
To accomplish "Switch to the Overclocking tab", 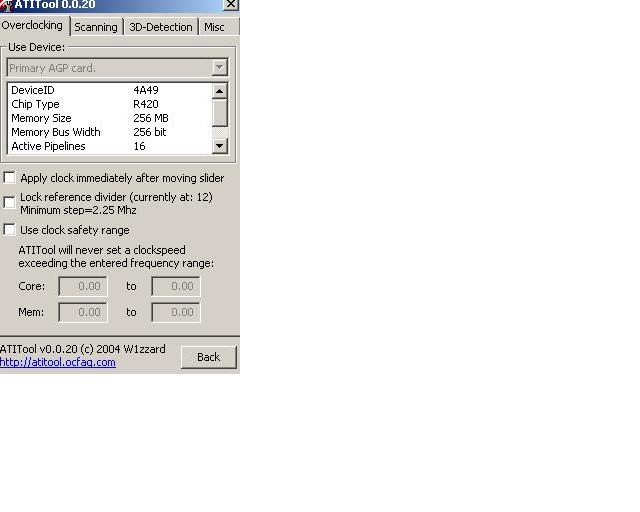I will click(34, 25).
